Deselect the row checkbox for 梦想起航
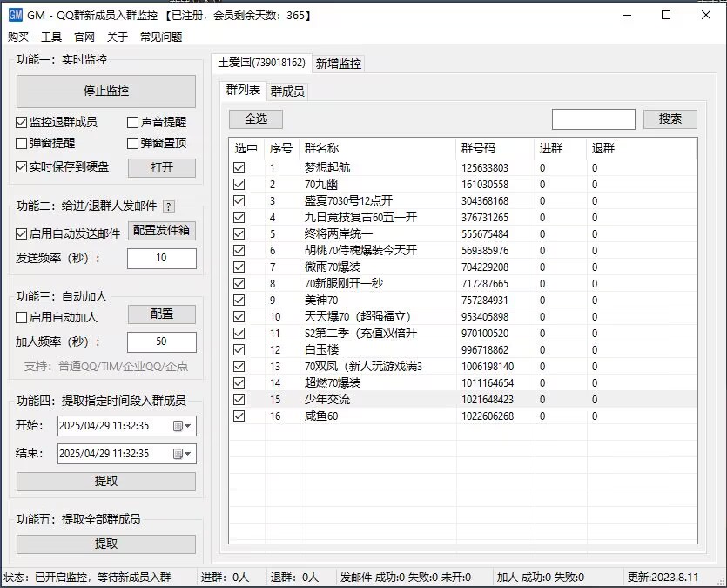727x588 pixels. pyautogui.click(x=239, y=167)
